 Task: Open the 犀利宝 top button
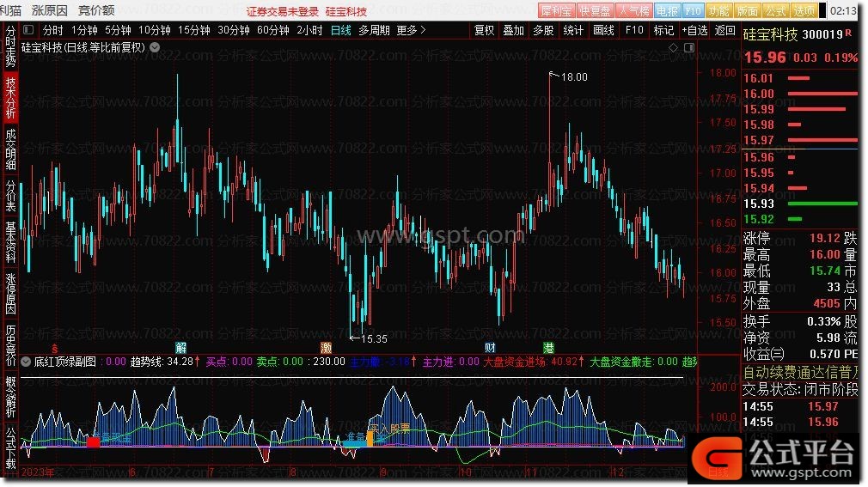click(556, 11)
